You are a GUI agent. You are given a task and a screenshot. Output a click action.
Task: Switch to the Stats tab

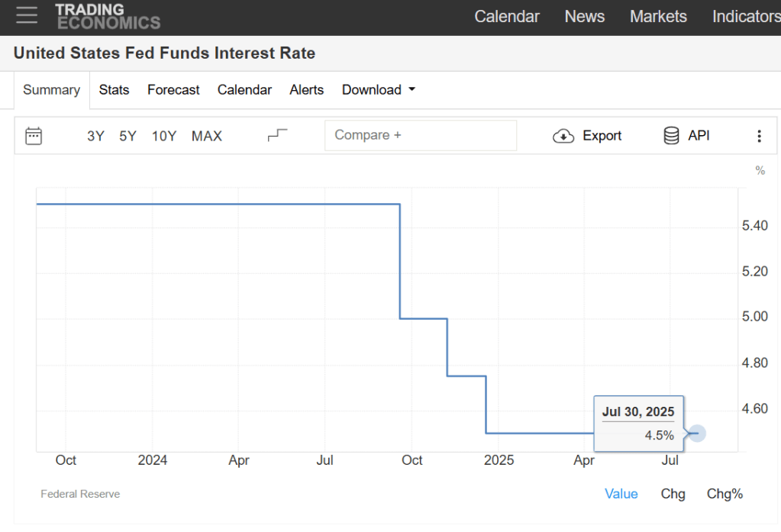(114, 90)
